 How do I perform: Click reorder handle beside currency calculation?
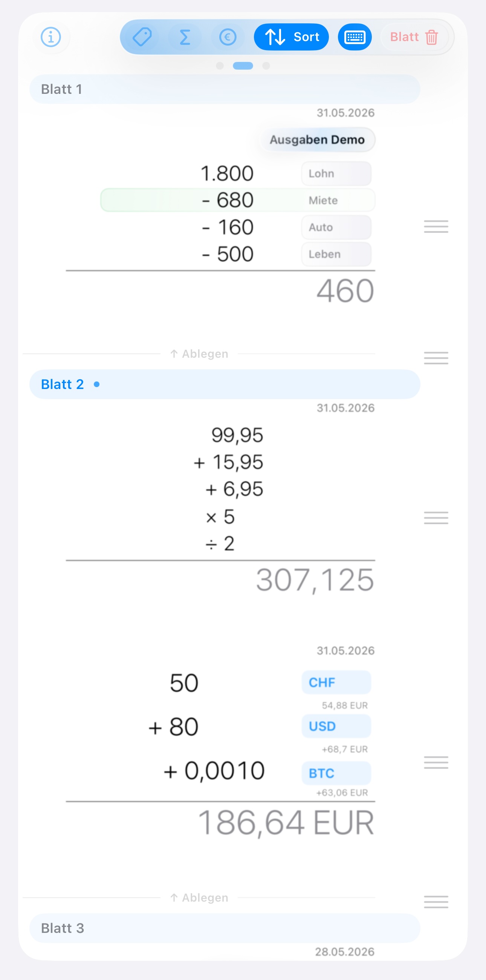click(436, 763)
